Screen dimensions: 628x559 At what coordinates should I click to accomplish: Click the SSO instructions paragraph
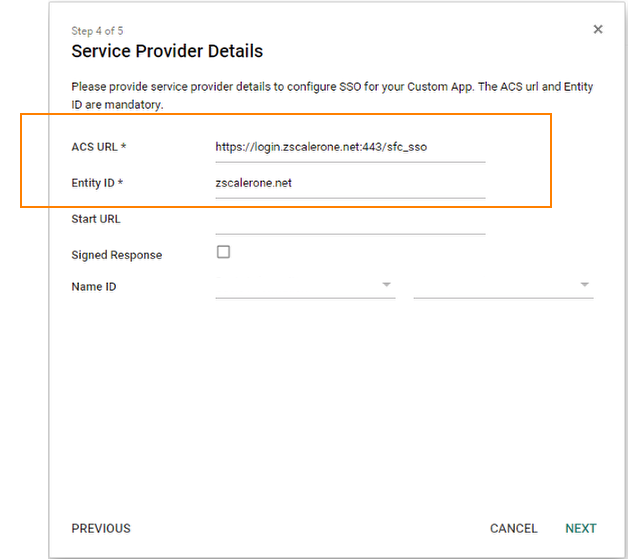(x=332, y=95)
